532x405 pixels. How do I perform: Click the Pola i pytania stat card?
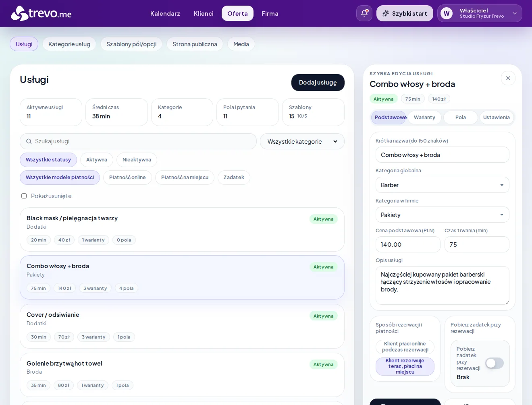248,112
